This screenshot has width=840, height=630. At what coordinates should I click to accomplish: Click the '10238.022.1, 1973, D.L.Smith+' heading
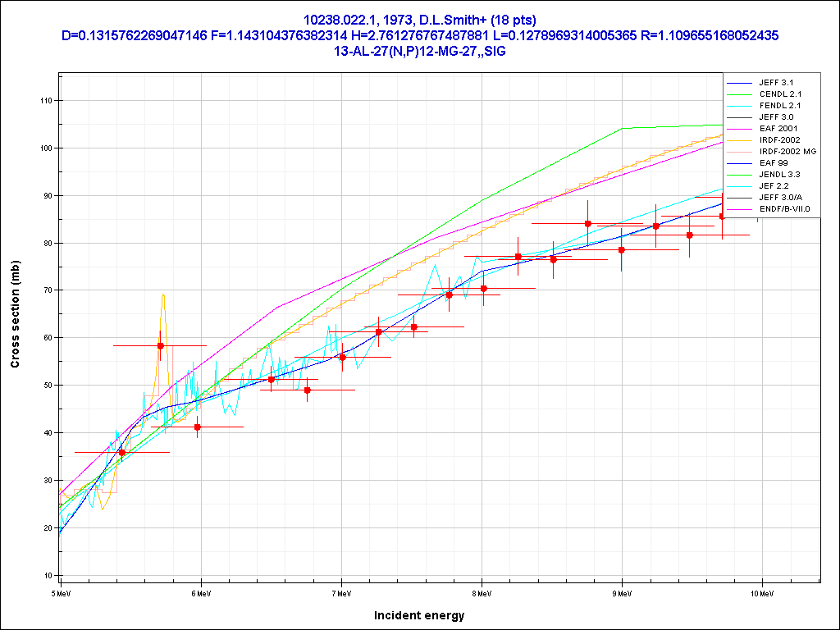(419, 20)
